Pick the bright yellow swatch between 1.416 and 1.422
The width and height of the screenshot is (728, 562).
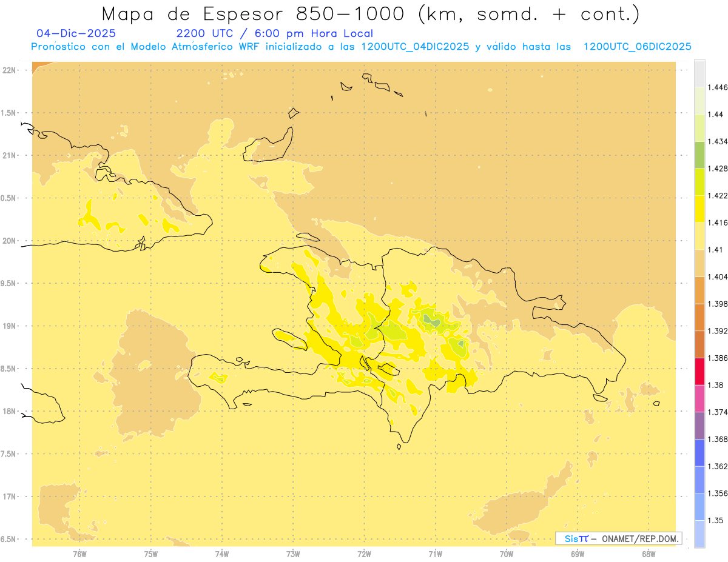click(x=699, y=209)
